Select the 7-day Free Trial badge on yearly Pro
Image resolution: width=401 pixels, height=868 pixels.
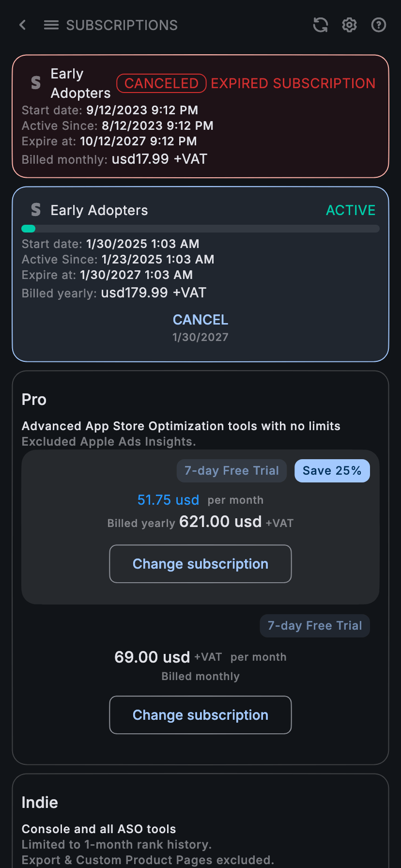coord(231,470)
